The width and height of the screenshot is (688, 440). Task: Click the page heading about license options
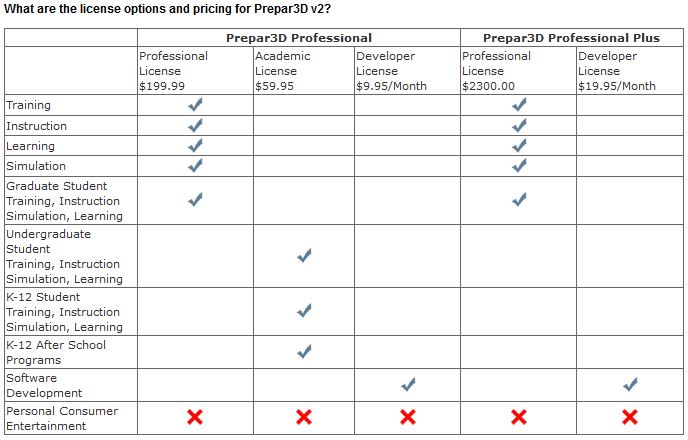pyautogui.click(x=167, y=9)
